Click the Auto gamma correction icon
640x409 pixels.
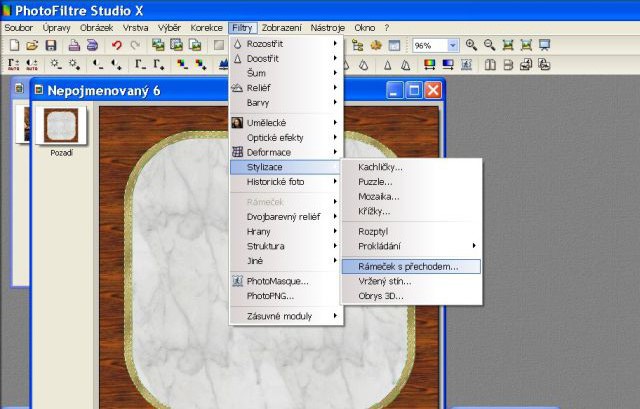click(x=13, y=64)
